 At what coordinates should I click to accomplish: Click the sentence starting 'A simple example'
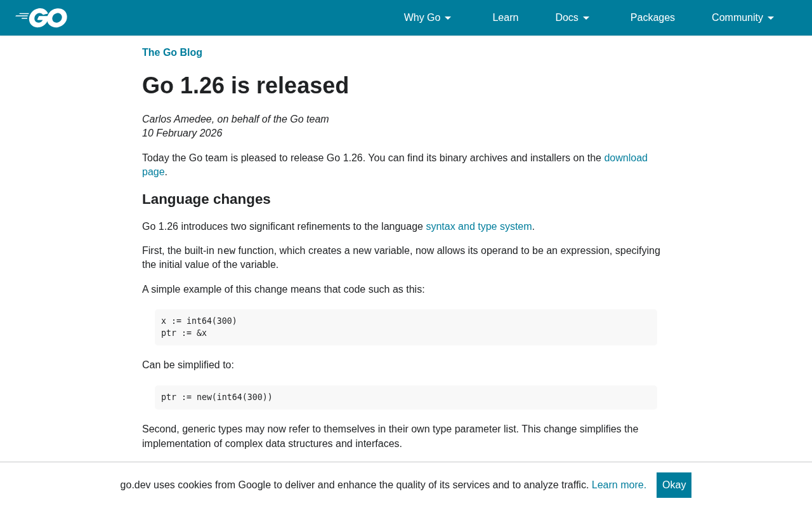(x=284, y=290)
